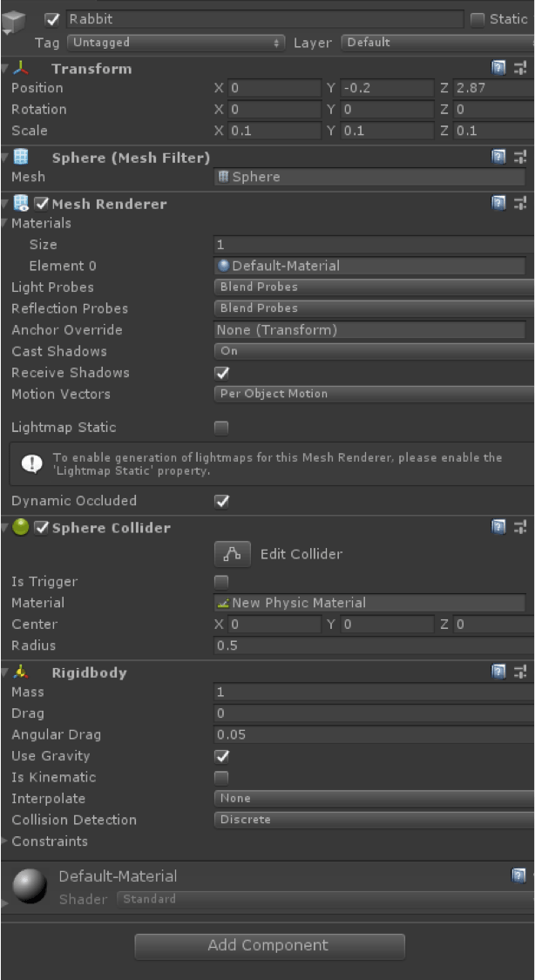The image size is (535, 980).
Task: Toggle the Static checkbox
Action: (477, 19)
